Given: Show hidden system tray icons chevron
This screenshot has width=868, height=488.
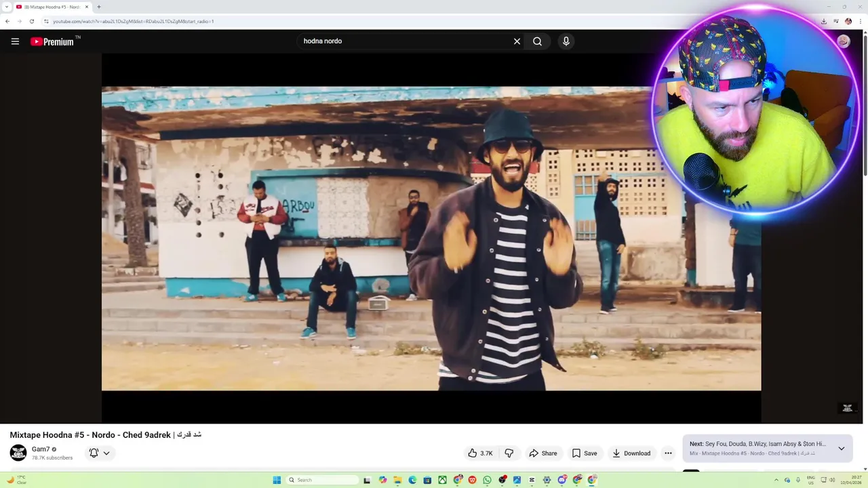Looking at the screenshot, I should point(776,480).
